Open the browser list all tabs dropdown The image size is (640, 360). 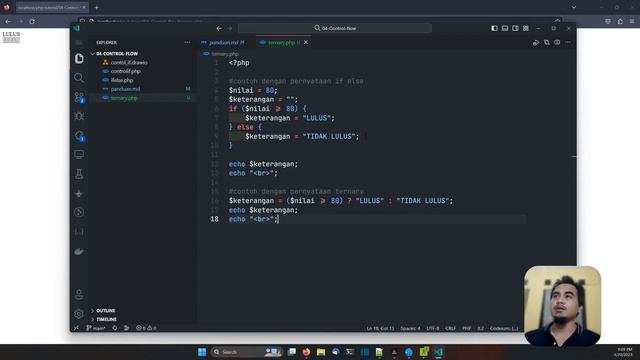574,7
